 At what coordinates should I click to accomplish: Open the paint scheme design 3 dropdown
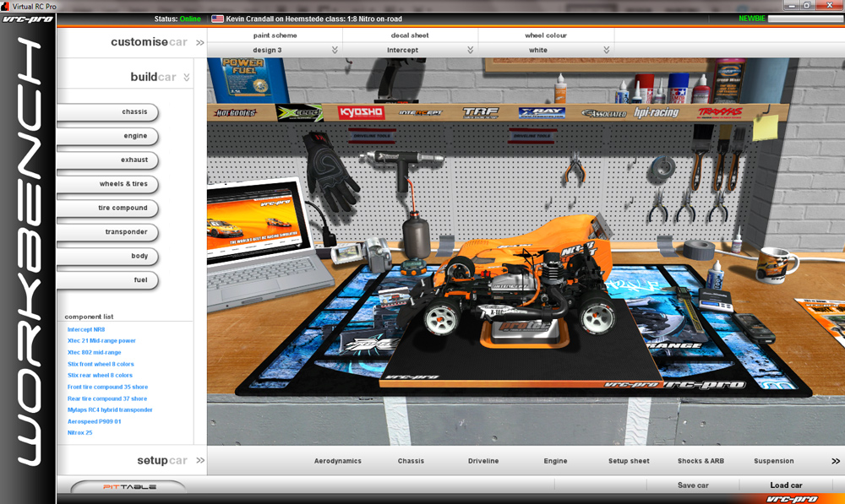point(275,50)
